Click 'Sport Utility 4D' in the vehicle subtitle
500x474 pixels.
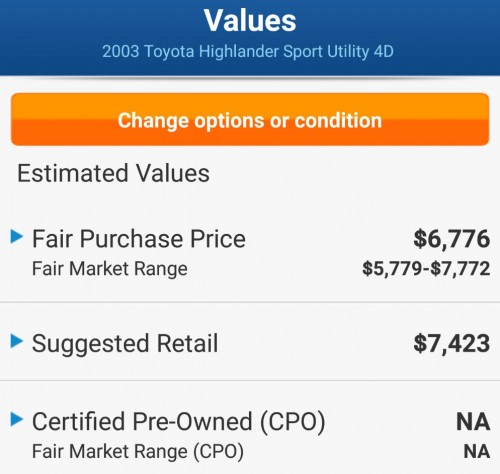338,52
